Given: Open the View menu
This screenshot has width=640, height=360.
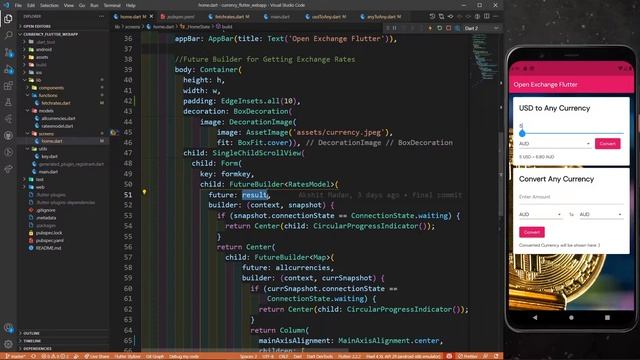Looking at the screenshot, I should coord(69,5).
